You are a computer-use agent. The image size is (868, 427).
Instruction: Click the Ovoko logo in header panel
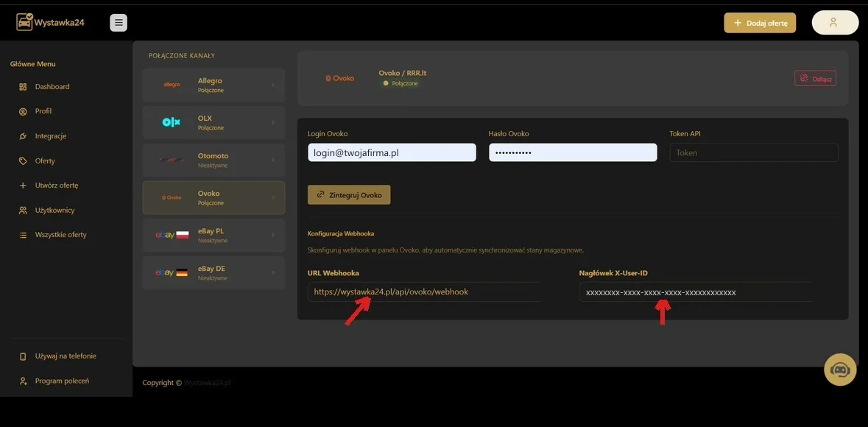(340, 79)
